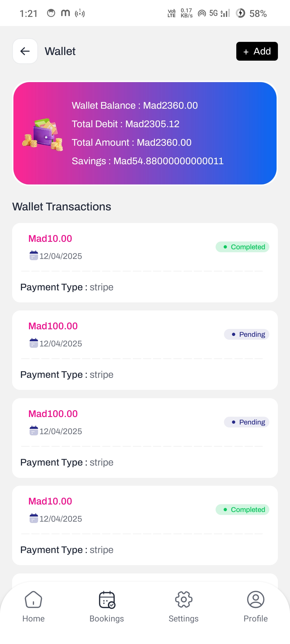The width and height of the screenshot is (290, 644).
Task: Click Pending badge on first Mad100.00 transaction
Action: click(247, 334)
